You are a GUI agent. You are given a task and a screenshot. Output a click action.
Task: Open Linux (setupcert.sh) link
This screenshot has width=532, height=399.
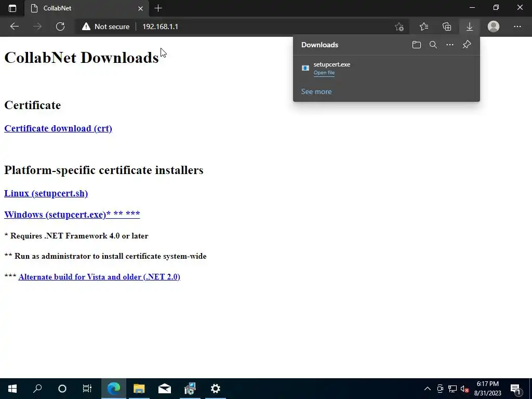pyautogui.click(x=46, y=193)
